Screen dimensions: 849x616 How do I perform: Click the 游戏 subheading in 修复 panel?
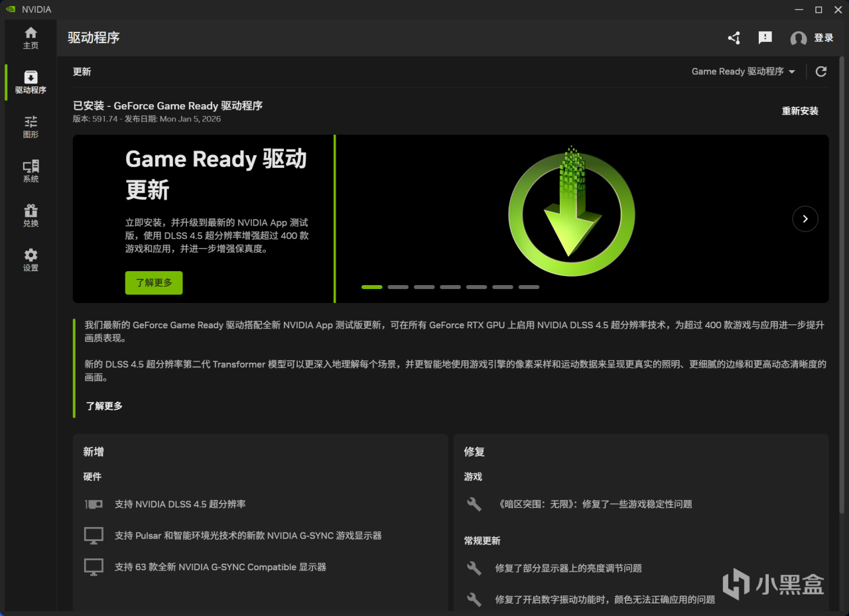[x=473, y=477]
